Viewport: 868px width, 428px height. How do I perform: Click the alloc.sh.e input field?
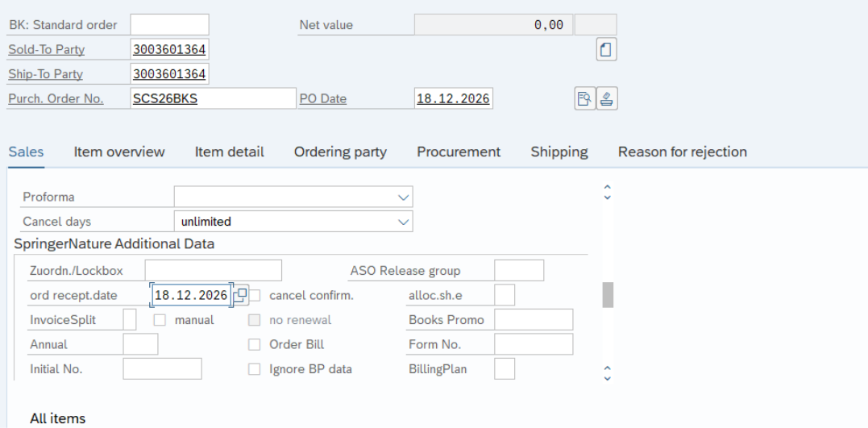[x=505, y=295]
